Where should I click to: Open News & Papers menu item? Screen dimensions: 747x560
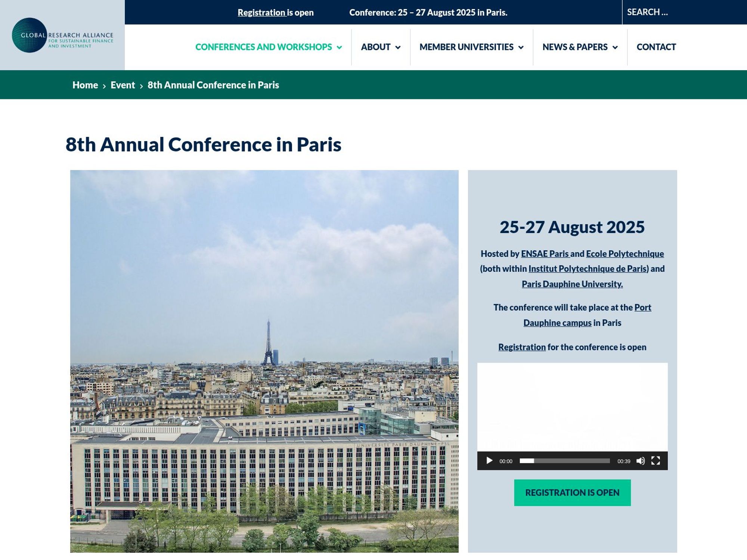pyautogui.click(x=575, y=47)
